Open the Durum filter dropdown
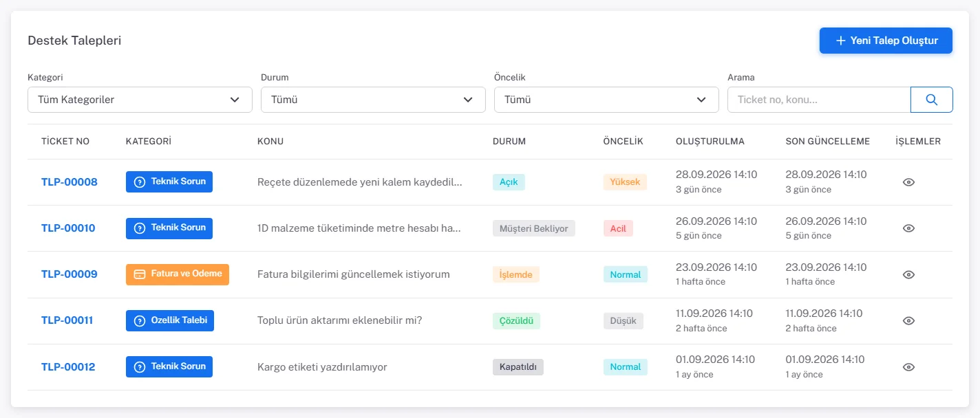 (373, 100)
